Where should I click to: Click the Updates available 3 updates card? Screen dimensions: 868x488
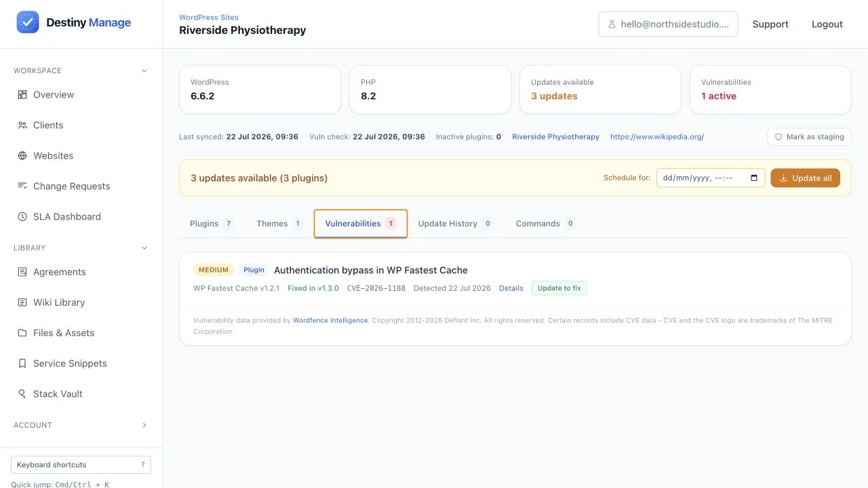click(x=600, y=89)
